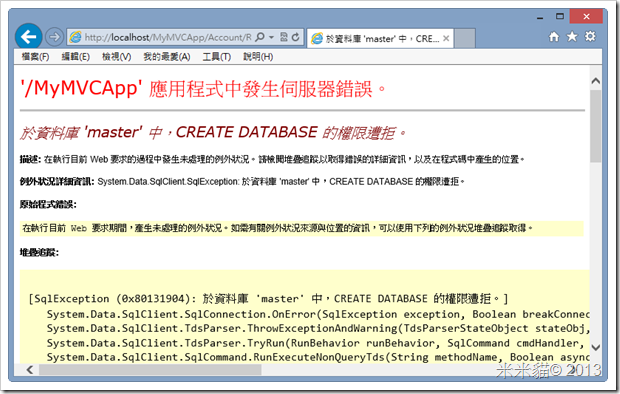Click the 例外狀況詳細資訊: label

tap(57, 182)
